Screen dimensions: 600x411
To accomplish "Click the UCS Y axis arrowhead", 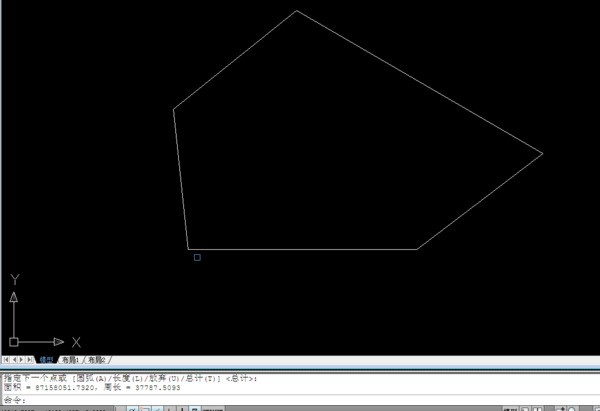I will coord(14,297).
